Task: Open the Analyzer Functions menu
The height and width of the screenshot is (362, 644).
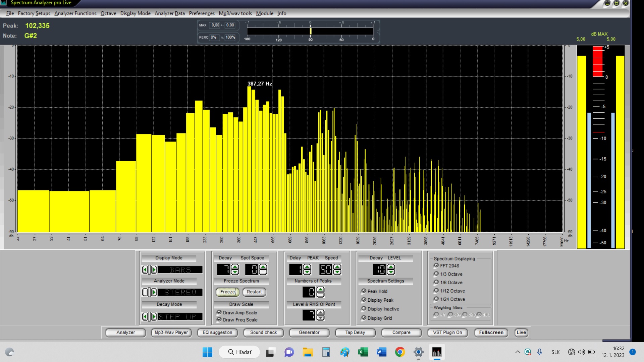Action: (75, 13)
